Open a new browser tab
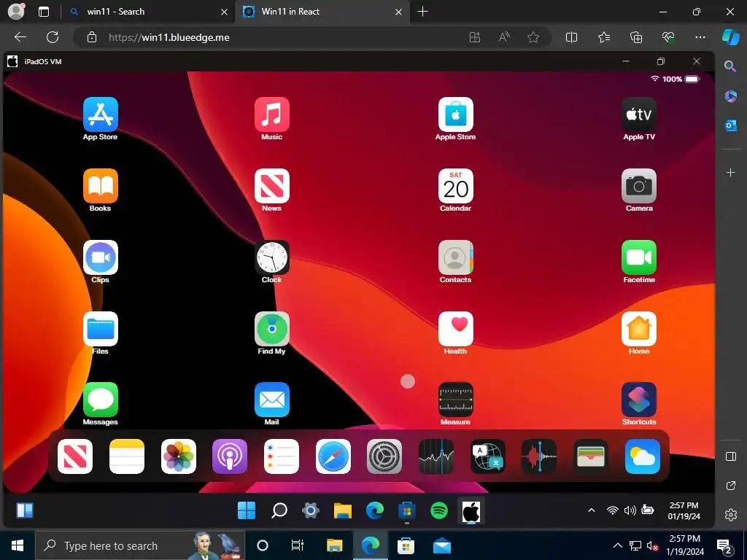The image size is (747, 560). (x=422, y=12)
